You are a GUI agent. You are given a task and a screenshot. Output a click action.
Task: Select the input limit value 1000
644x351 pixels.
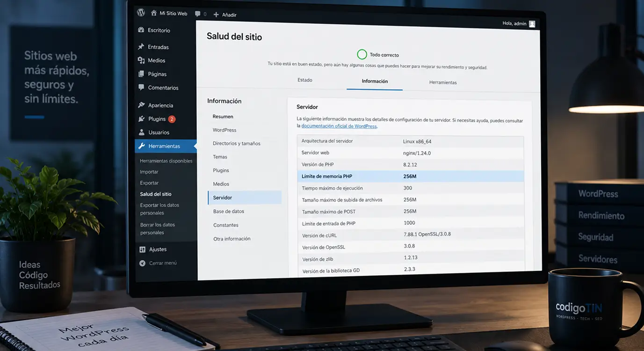409,223
